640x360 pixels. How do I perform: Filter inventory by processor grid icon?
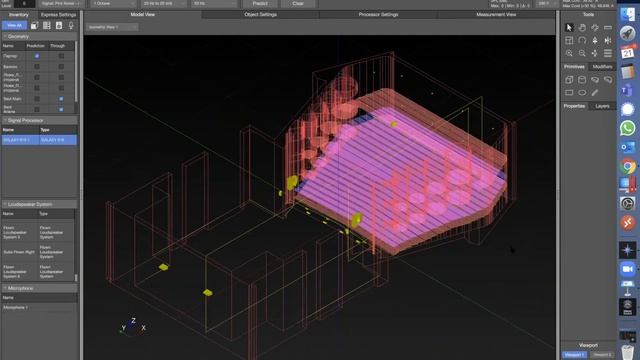47,26
